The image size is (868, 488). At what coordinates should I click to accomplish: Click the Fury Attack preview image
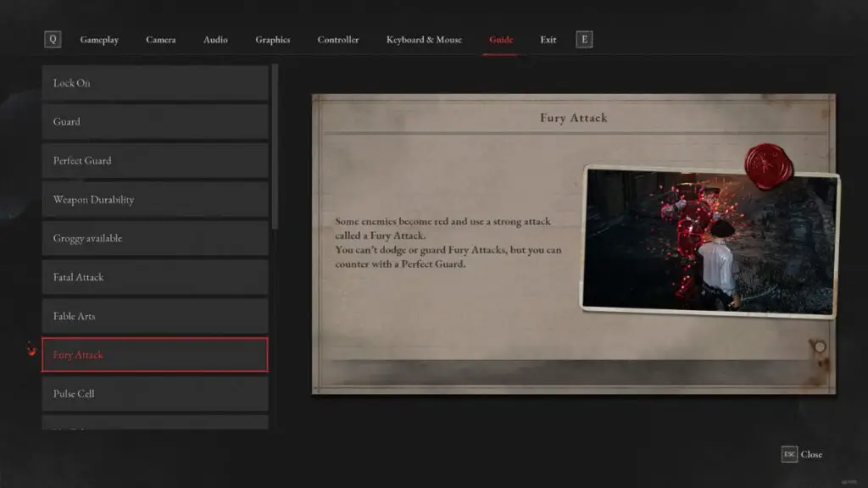coord(709,241)
